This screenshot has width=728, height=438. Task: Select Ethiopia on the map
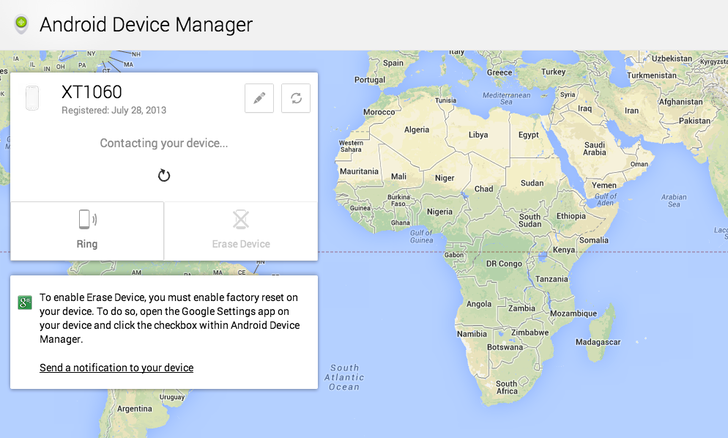pyautogui.click(x=571, y=216)
